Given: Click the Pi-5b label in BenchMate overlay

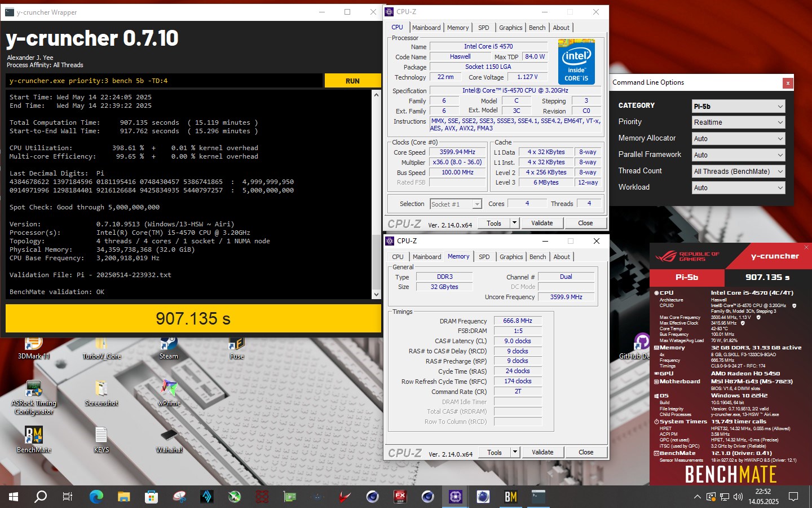Looking at the screenshot, I should pyautogui.click(x=687, y=277).
